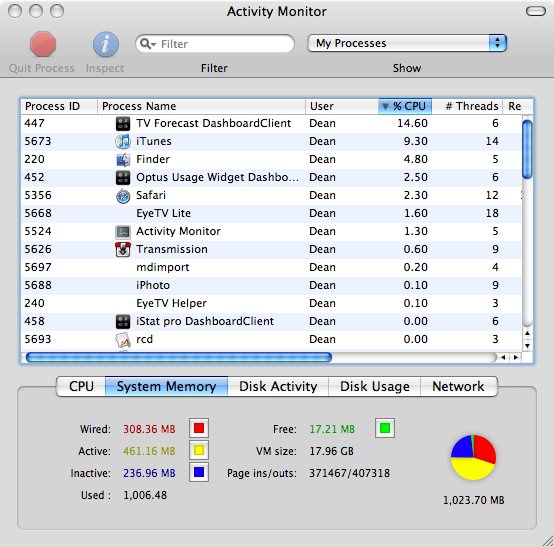Click the rcd process icon

point(123,340)
